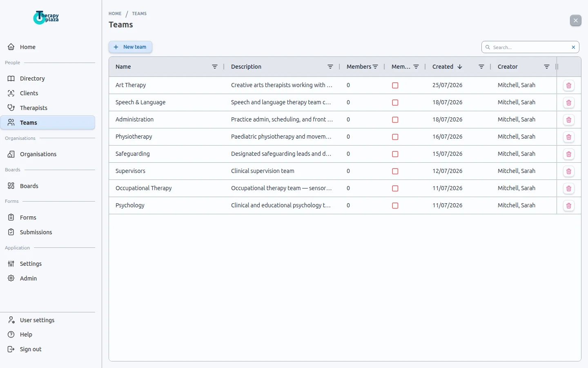Click the trash icon in Physiotherapy row

[x=568, y=137]
